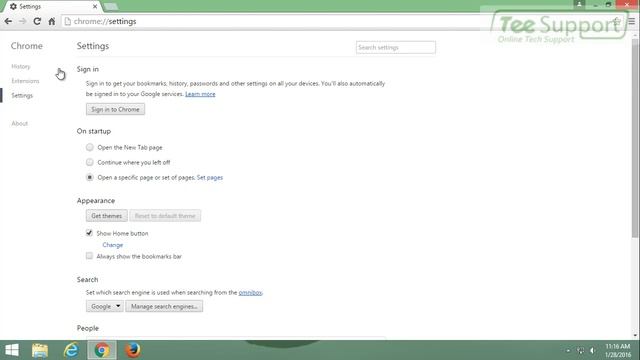Viewport: 640px width, 360px height.
Task: Show hidden tray icons arrow
Action: point(568,351)
